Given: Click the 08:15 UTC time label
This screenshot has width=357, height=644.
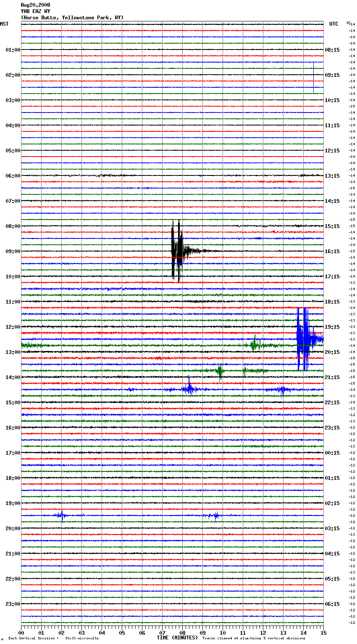Looking at the screenshot, I should click(332, 50).
